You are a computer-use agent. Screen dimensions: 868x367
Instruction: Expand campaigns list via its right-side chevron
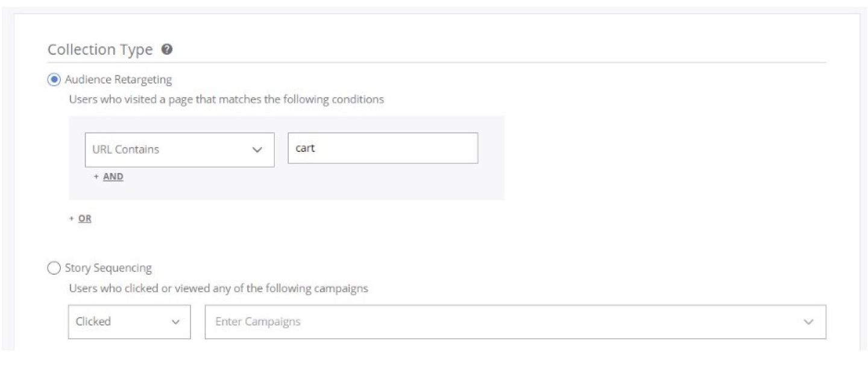point(809,322)
